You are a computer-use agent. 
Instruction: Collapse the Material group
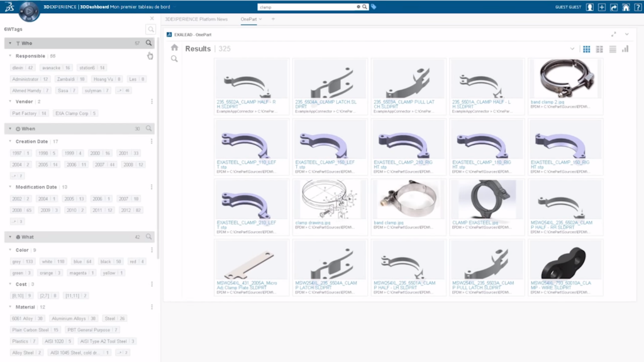(10, 307)
